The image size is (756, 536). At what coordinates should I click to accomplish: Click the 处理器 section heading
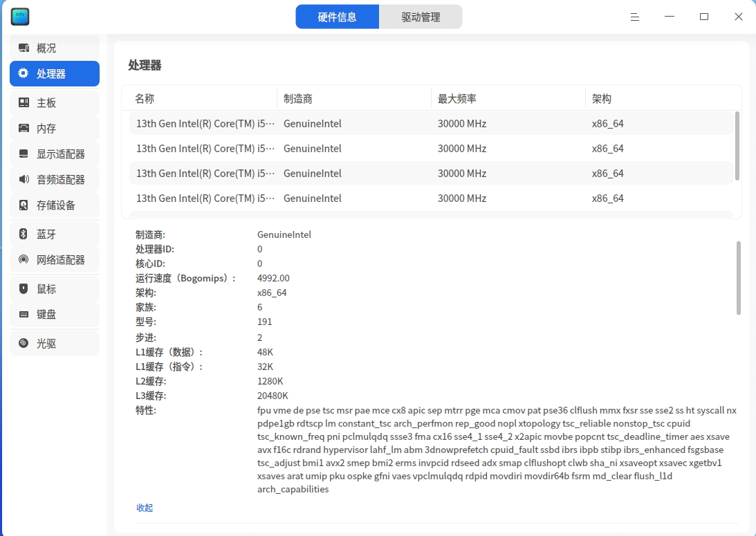(x=145, y=65)
